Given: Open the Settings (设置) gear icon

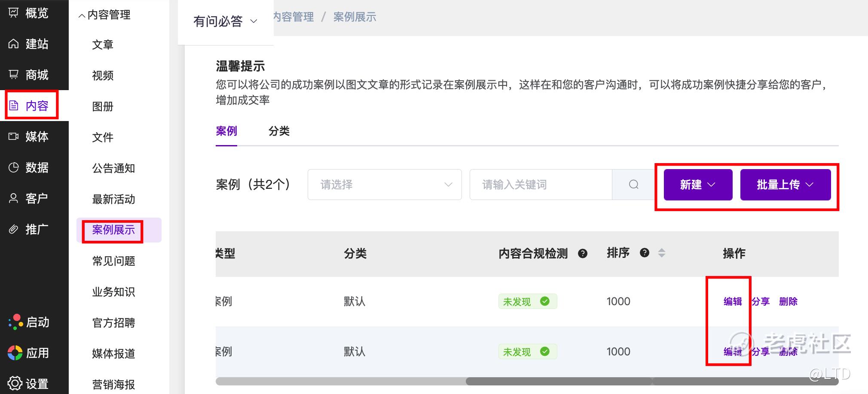Looking at the screenshot, I should pos(15,384).
